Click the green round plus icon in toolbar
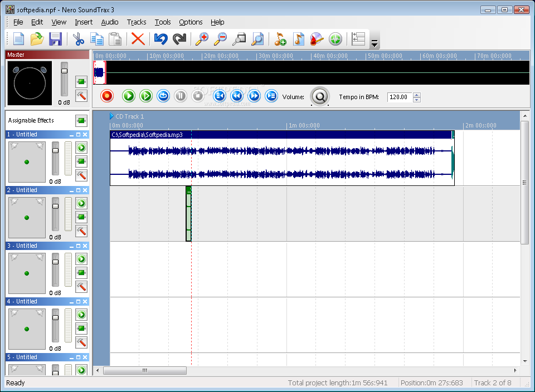The height and width of the screenshot is (392, 535). click(335, 39)
